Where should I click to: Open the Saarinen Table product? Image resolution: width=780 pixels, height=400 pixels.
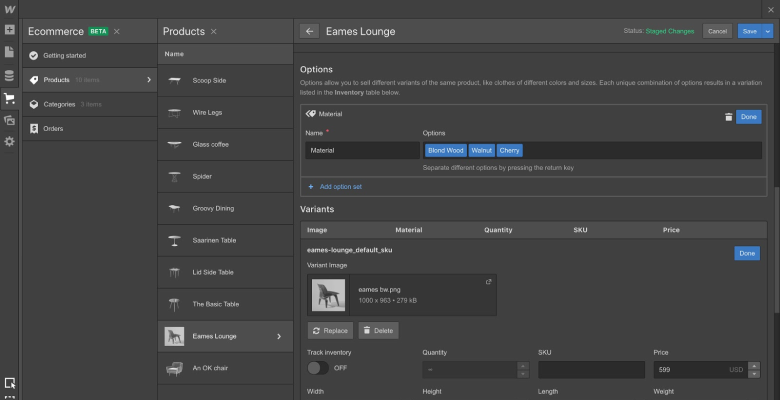pos(225,240)
